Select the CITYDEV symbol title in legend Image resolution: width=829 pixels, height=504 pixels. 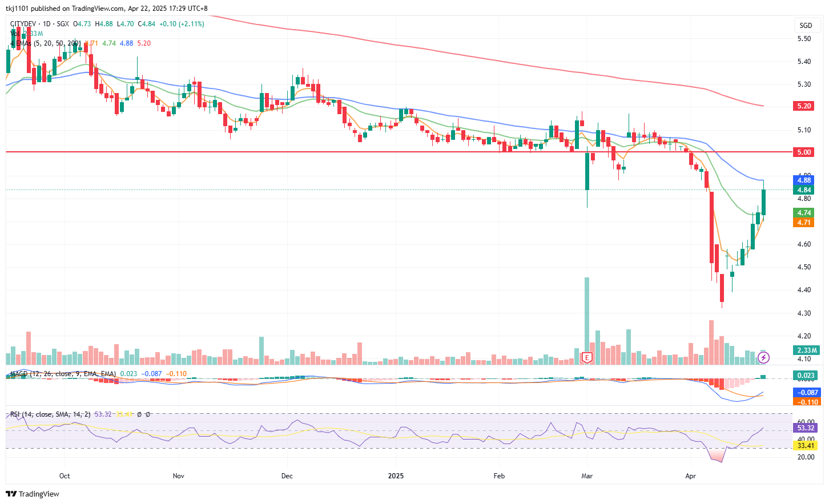tap(23, 24)
